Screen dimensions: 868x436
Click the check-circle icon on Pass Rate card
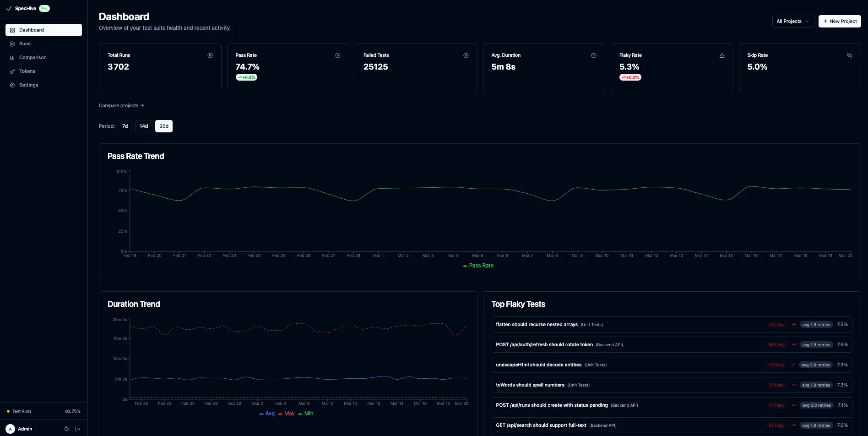[338, 55]
